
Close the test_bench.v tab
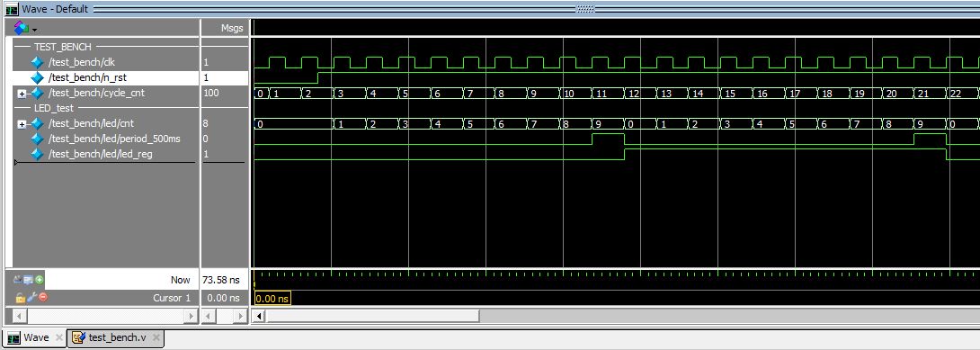point(156,338)
